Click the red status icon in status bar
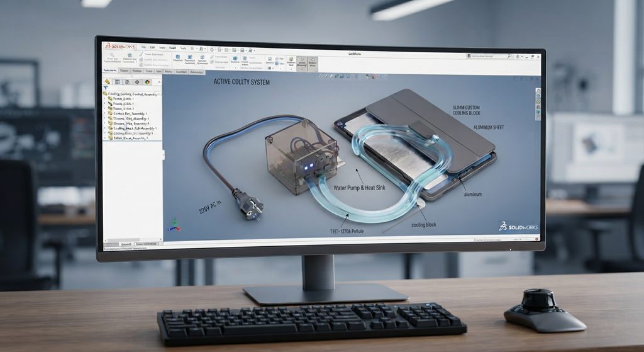644x352 pixels. coord(537,239)
